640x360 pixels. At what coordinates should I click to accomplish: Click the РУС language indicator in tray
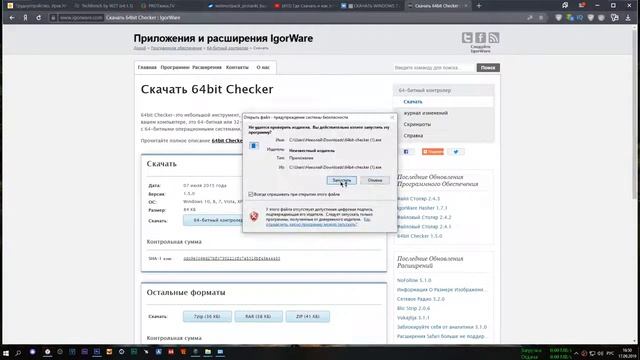point(610,353)
